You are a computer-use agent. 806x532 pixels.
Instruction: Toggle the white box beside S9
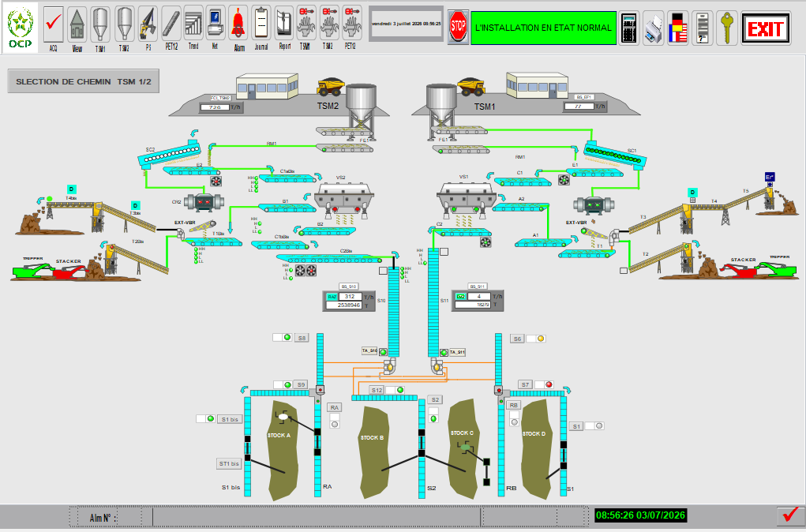pos(278,384)
